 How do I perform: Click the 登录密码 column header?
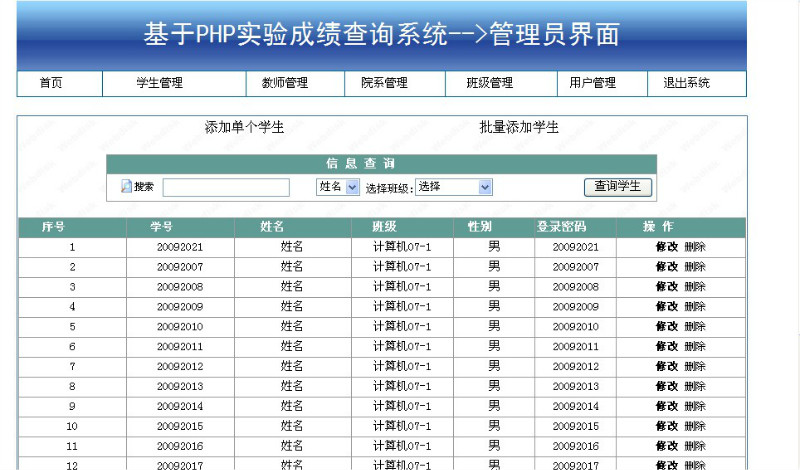(x=561, y=227)
